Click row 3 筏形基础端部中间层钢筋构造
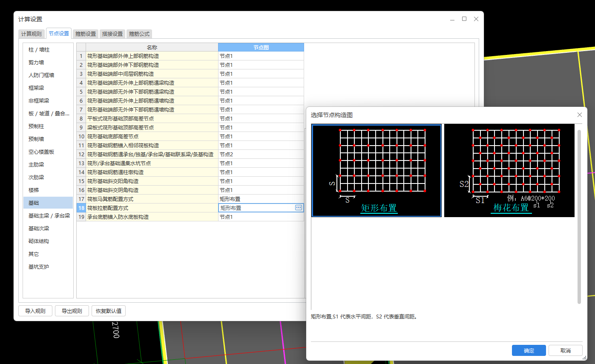 coord(152,74)
